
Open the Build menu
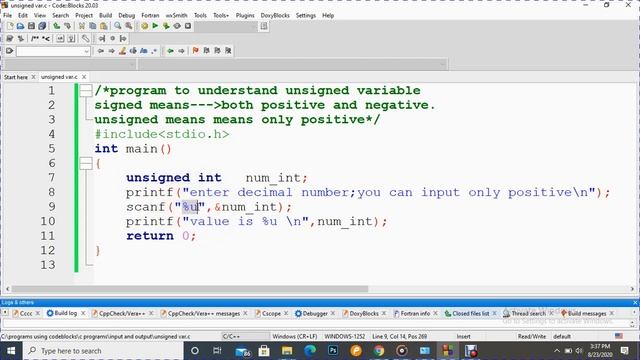click(x=105, y=16)
